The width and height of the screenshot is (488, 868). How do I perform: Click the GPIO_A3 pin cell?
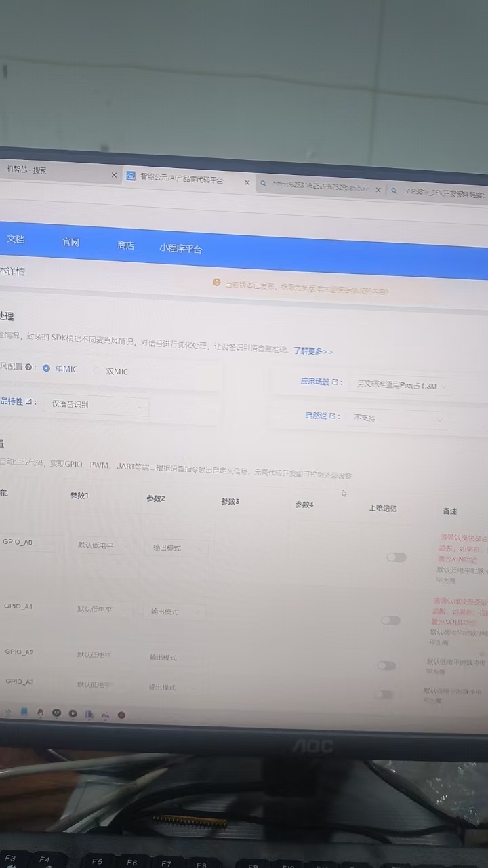click(20, 682)
